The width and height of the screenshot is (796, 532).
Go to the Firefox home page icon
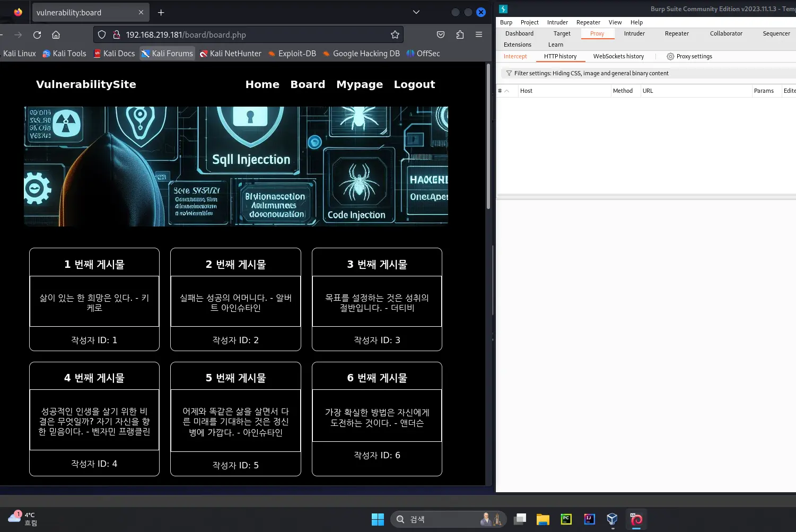point(56,35)
